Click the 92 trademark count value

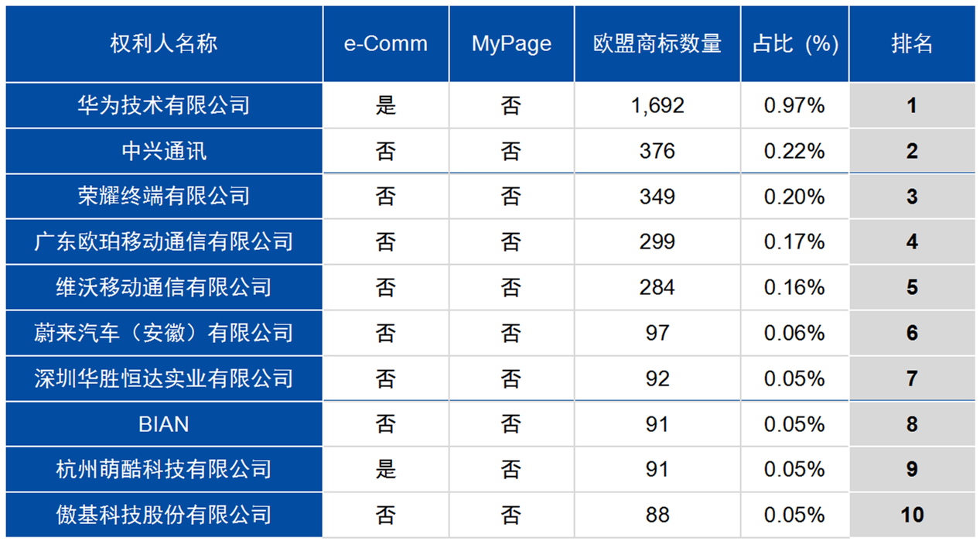point(657,379)
